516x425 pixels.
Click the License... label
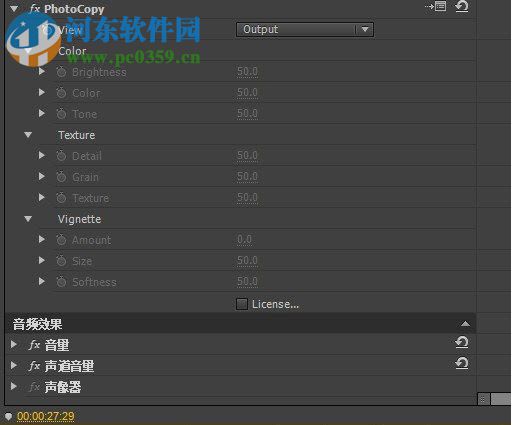275,304
